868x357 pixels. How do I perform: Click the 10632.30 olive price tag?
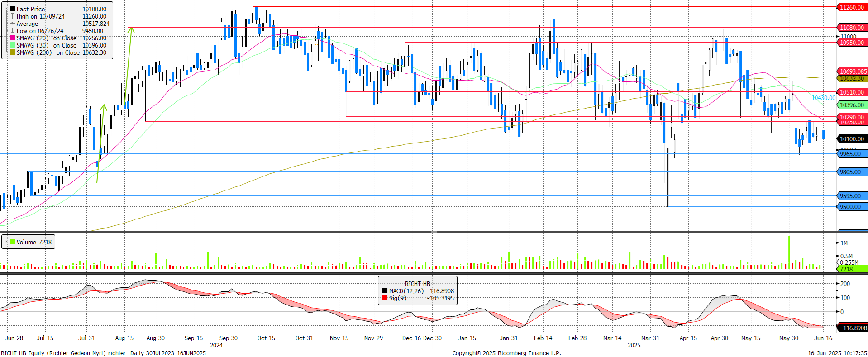click(x=852, y=78)
